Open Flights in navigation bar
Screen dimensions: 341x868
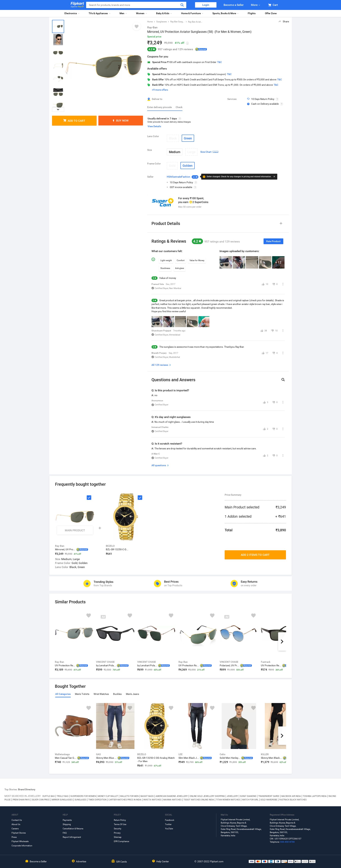click(252, 13)
